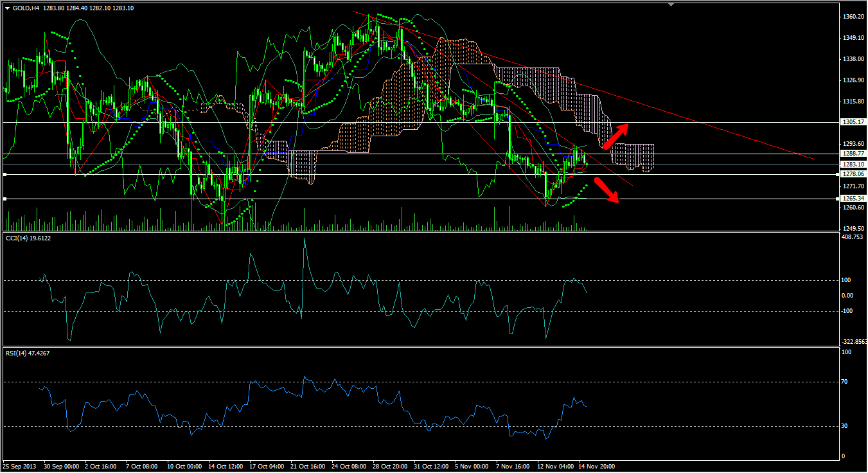Click the 1360.20 price scale value

854,17
